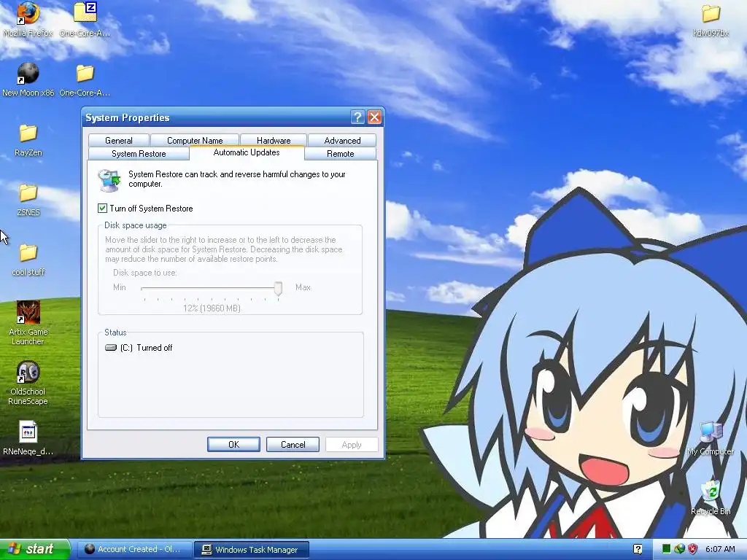Select the Recycle Bin icon
Viewport: 747px width, 560px height.
(711, 491)
